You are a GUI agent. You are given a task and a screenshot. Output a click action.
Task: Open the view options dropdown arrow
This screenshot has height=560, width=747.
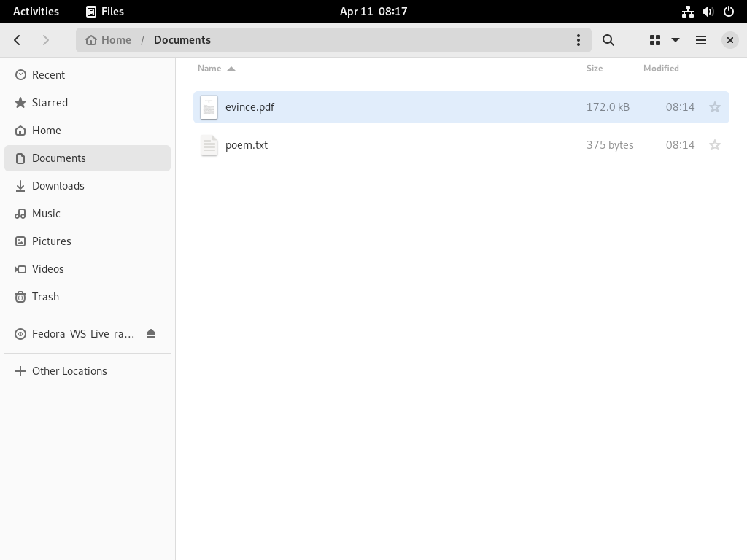676,40
